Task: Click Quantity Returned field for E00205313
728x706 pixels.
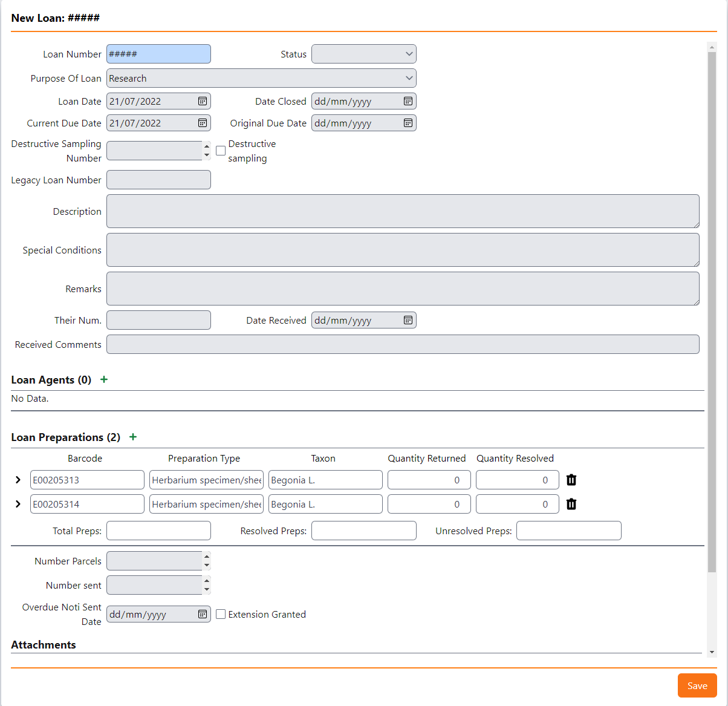Action: point(429,480)
